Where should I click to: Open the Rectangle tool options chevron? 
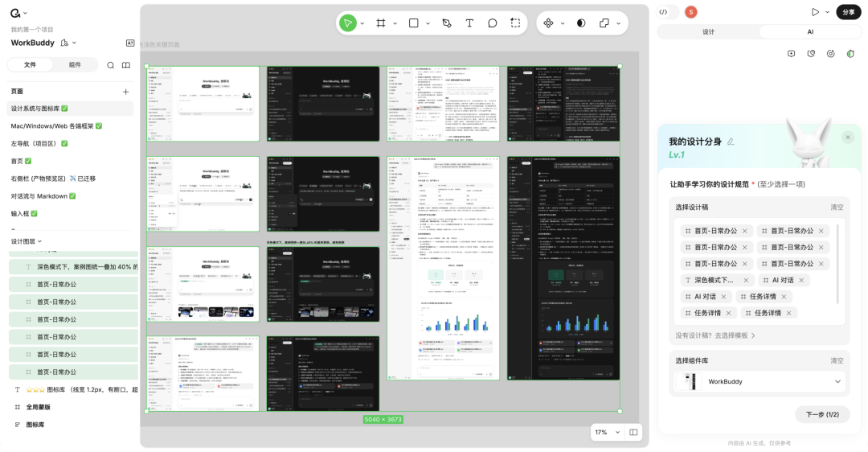(428, 24)
